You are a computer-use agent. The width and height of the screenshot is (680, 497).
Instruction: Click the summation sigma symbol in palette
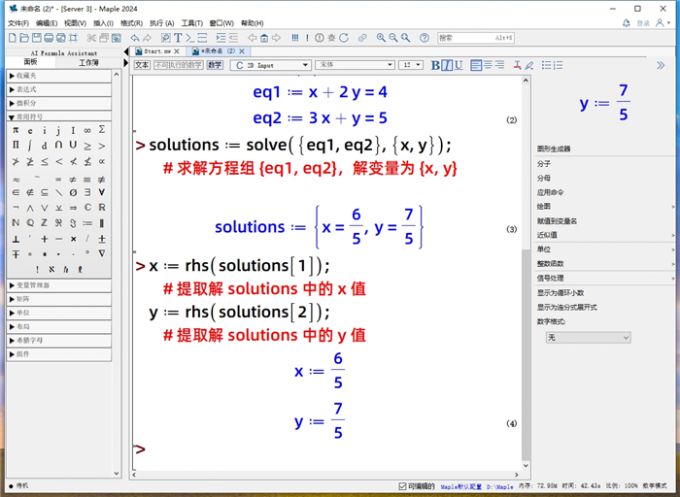[x=102, y=130]
